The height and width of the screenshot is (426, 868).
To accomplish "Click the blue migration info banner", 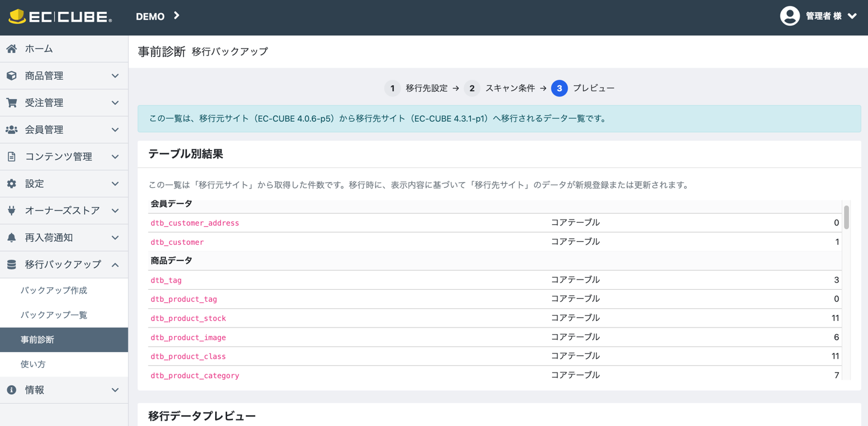I will point(499,119).
